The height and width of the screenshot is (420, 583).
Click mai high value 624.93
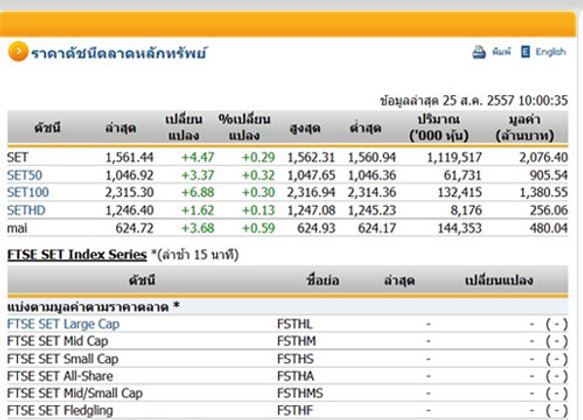click(x=316, y=228)
